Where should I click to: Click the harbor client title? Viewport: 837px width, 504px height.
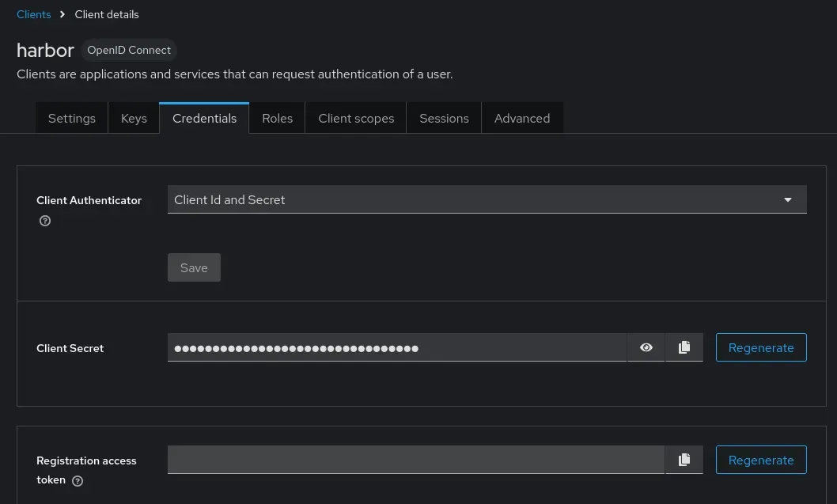tap(45, 50)
